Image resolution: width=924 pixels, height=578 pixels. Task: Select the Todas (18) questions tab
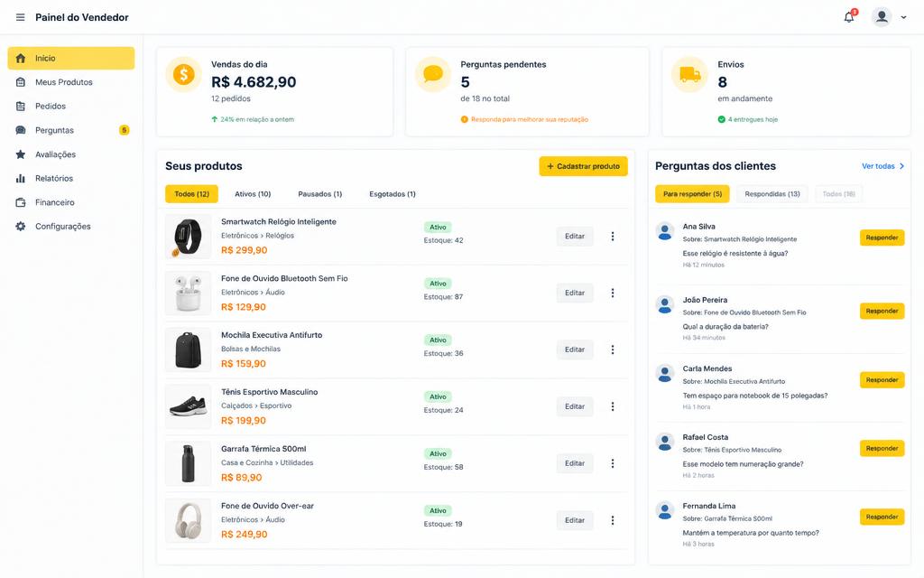[838, 194]
